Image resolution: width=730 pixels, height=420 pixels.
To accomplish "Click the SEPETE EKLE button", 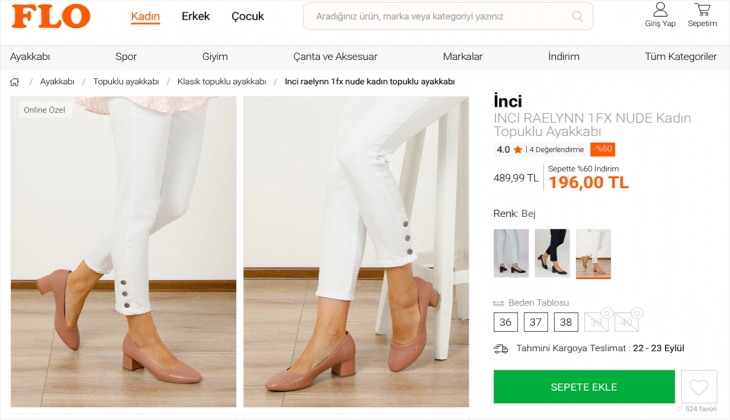I will pyautogui.click(x=584, y=387).
